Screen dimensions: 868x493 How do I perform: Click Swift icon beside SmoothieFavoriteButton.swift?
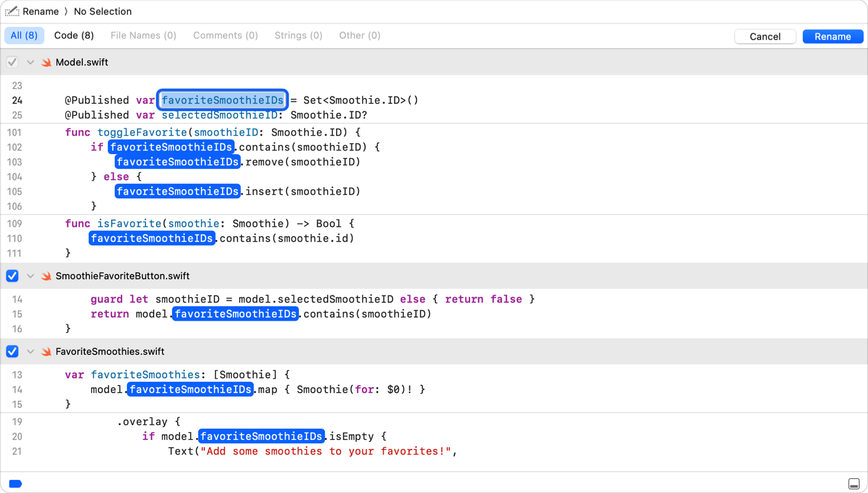46,276
